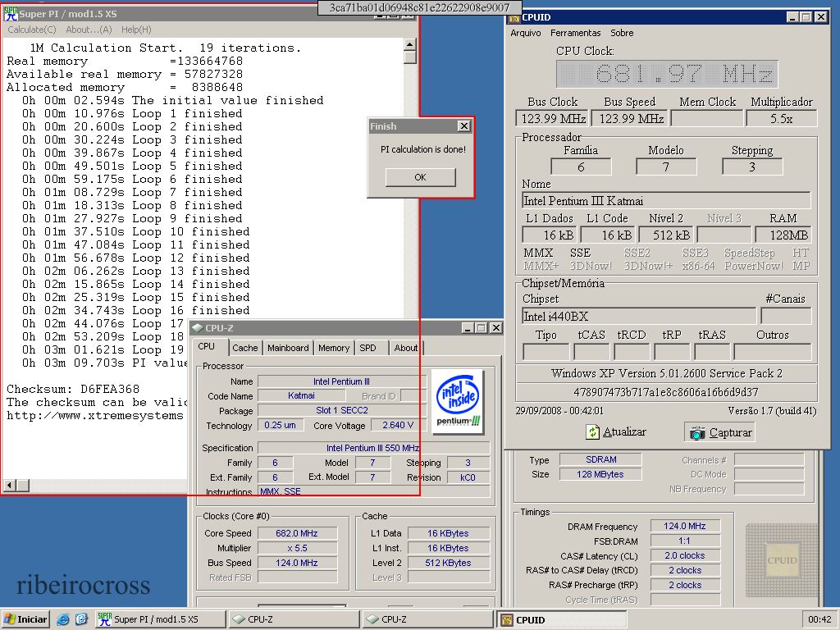Click the Bus Speed value 124.0 MHz in CPU-Z
840x630 pixels.
click(297, 563)
